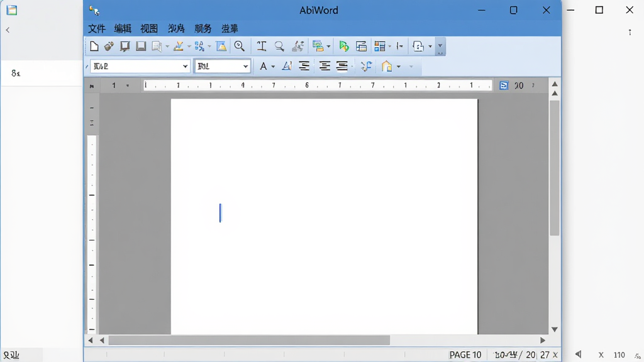
Task: Expand the arrow next to highlighter pen
Action: pyautogui.click(x=189, y=47)
